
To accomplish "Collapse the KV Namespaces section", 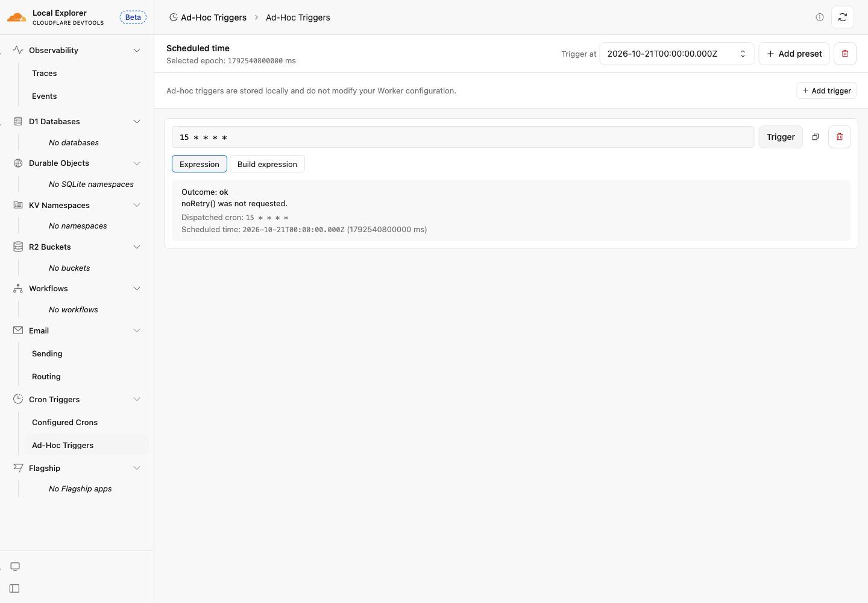I will click(x=137, y=205).
